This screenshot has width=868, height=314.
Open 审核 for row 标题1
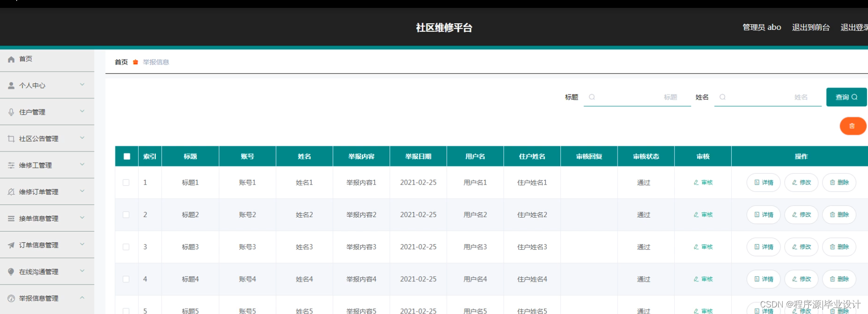tap(703, 183)
